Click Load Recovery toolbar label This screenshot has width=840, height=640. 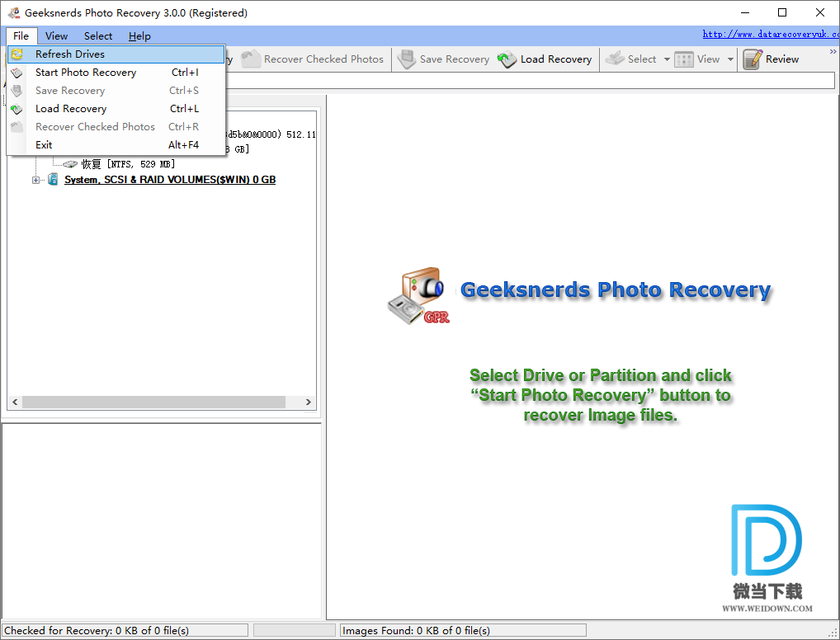[556, 59]
